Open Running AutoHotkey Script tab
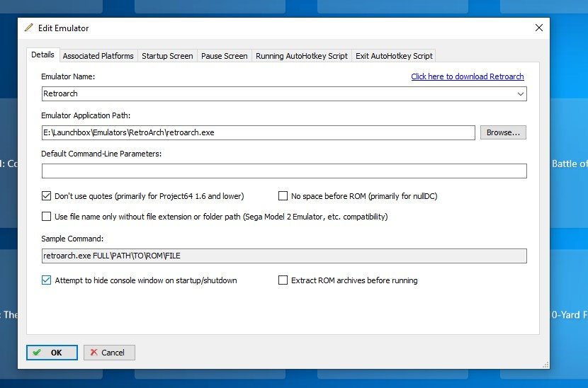The height and width of the screenshot is (388, 588). (302, 56)
